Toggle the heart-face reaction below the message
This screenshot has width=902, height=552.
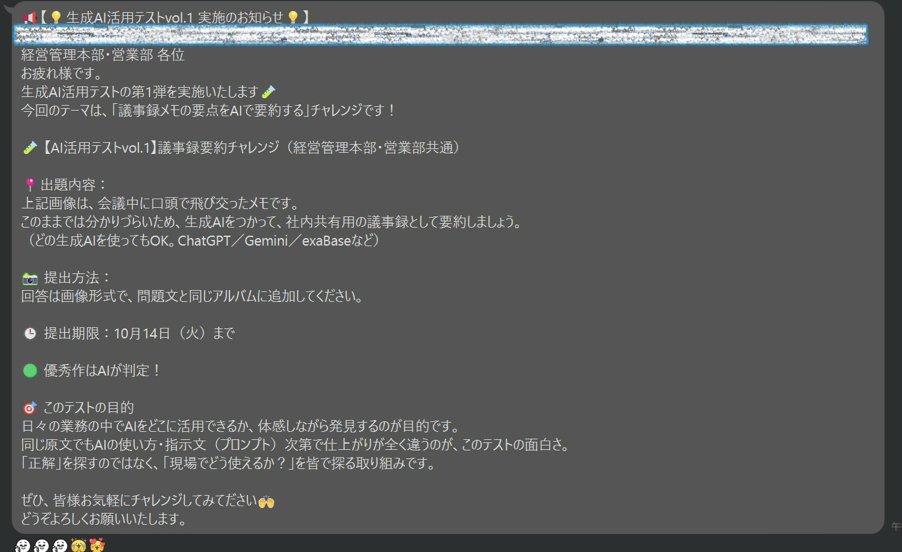coord(97,545)
